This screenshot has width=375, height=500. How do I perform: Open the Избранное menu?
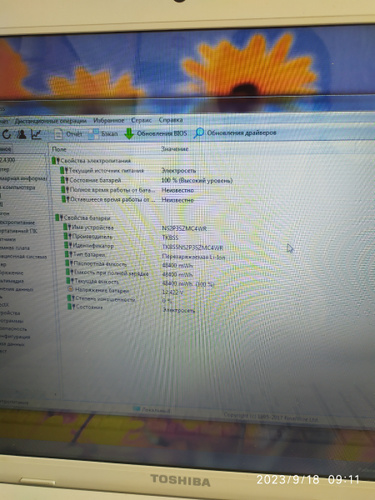(x=109, y=120)
